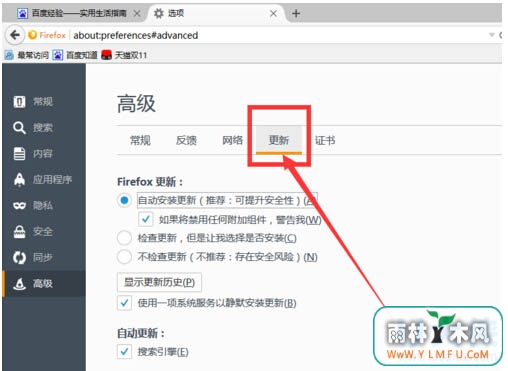This screenshot has width=508, height=371.
Task: Open 百度知道 bookmark
Action: click(x=75, y=55)
